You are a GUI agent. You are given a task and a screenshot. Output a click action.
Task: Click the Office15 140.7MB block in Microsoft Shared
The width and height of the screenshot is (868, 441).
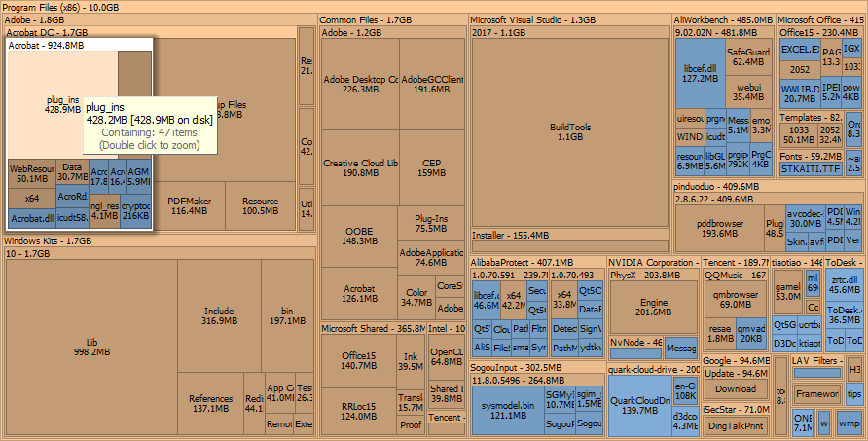(358, 360)
